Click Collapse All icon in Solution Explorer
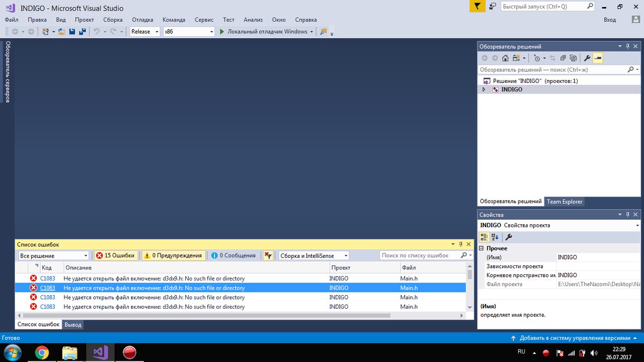This screenshot has width=644, height=362. point(563,58)
